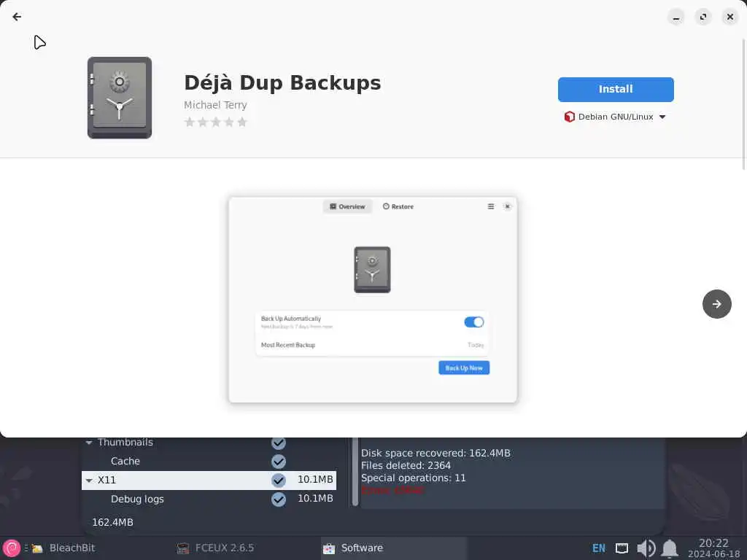
Task: Collapse the Thumbnails group in BleachBit
Action: (89, 443)
